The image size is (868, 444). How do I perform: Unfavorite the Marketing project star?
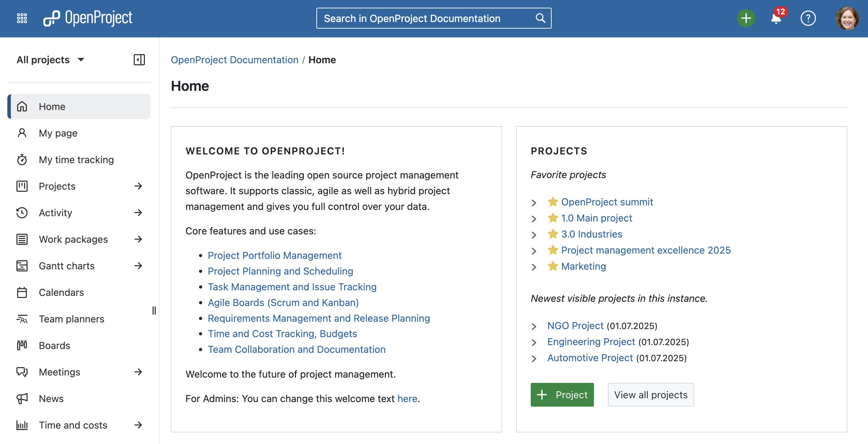pyautogui.click(x=552, y=266)
